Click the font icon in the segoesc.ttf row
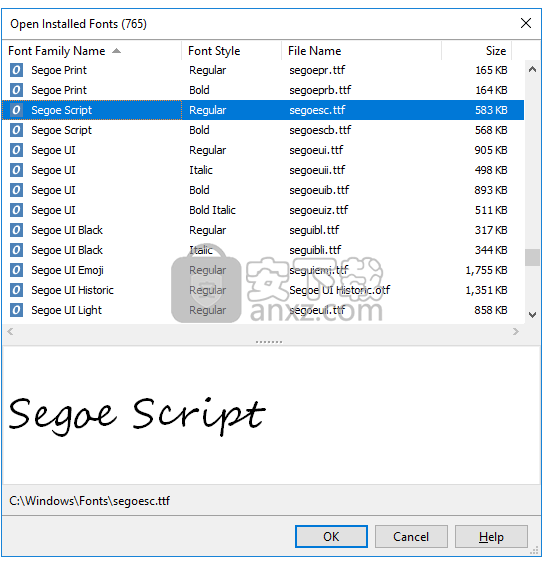This screenshot has width=558, height=569. (16, 110)
